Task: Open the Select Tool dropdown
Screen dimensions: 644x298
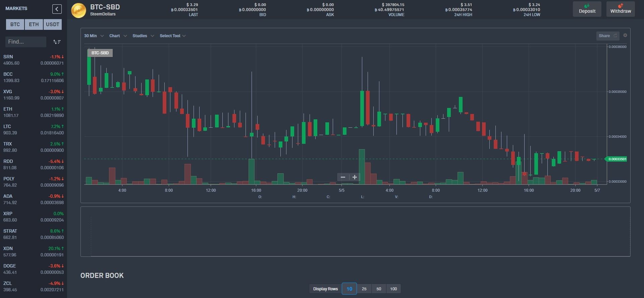Action: [x=173, y=36]
